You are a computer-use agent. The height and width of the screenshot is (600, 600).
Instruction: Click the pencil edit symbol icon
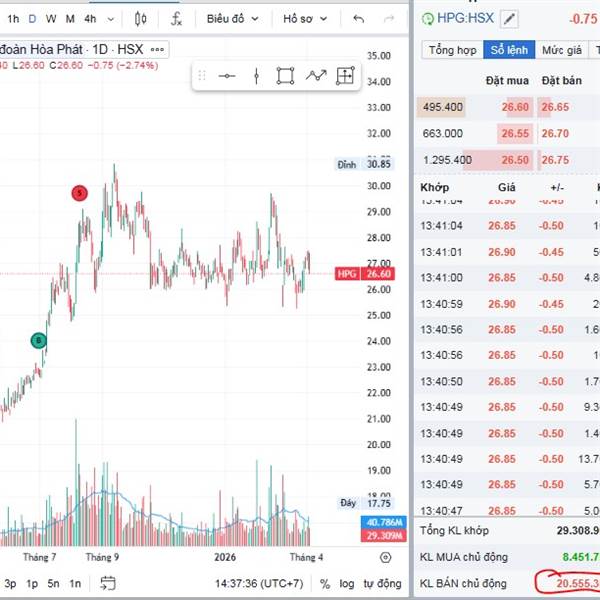pos(509,19)
